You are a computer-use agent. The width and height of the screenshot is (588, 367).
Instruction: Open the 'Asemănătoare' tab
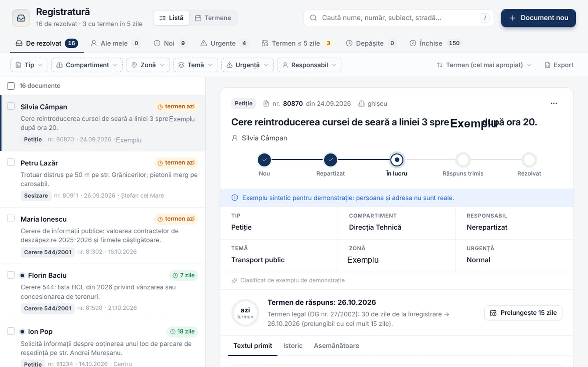click(x=336, y=346)
